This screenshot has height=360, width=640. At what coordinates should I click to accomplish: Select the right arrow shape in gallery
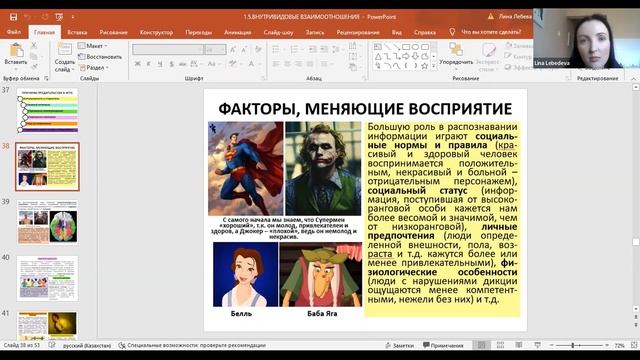[x=406, y=56]
